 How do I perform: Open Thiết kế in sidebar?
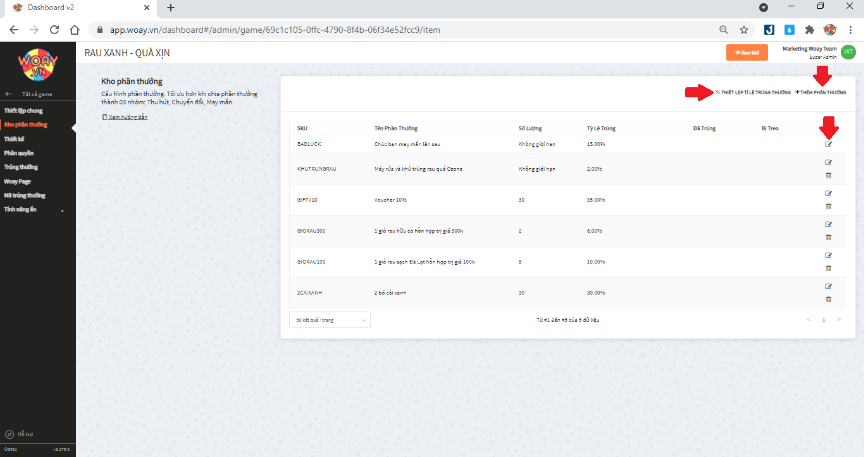coord(14,138)
